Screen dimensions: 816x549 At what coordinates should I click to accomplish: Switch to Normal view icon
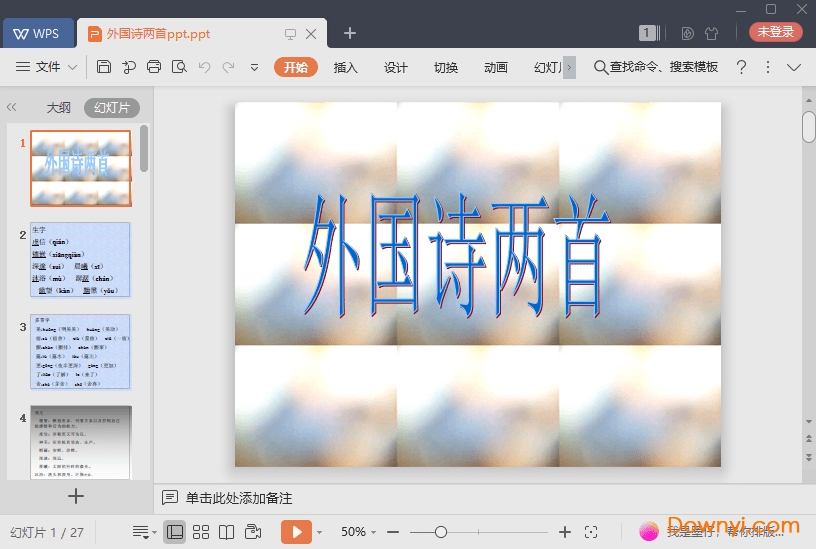pos(175,532)
